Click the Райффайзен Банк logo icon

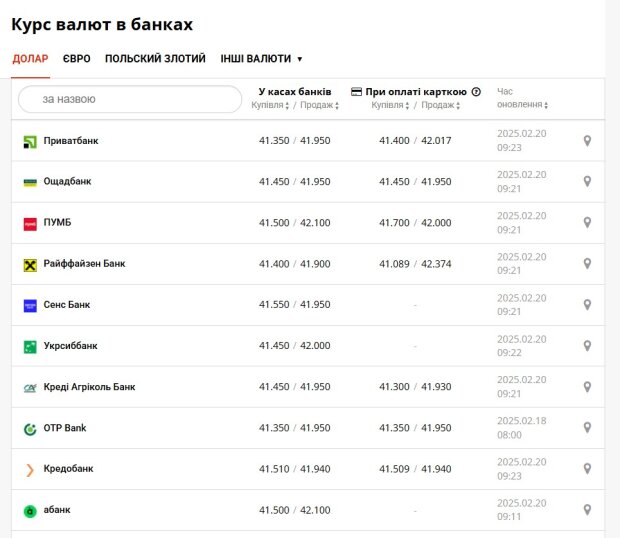click(30, 265)
